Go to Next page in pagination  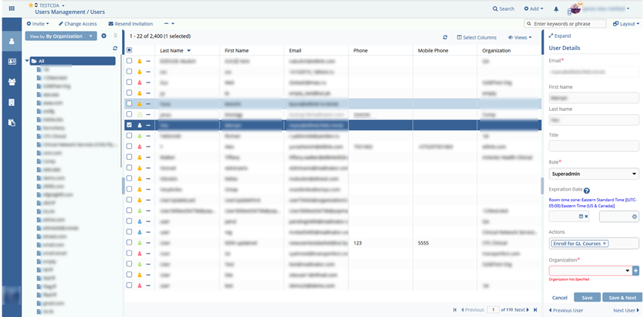(x=523, y=309)
